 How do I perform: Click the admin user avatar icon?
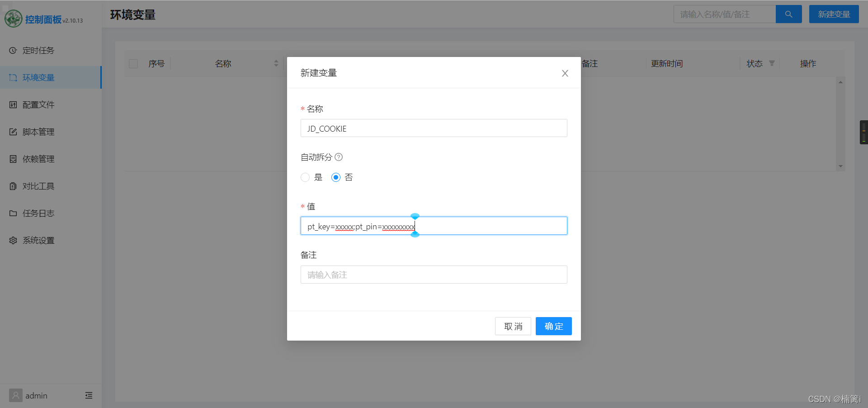16,396
